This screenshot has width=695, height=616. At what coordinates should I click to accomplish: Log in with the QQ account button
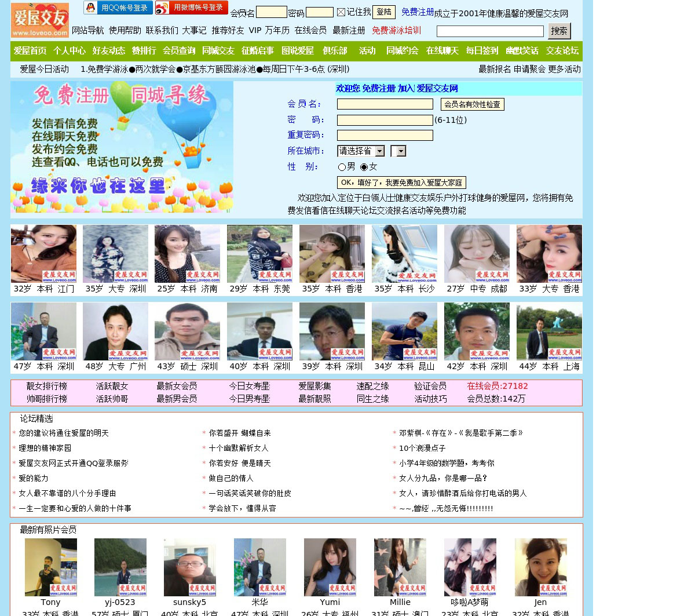click(x=118, y=8)
